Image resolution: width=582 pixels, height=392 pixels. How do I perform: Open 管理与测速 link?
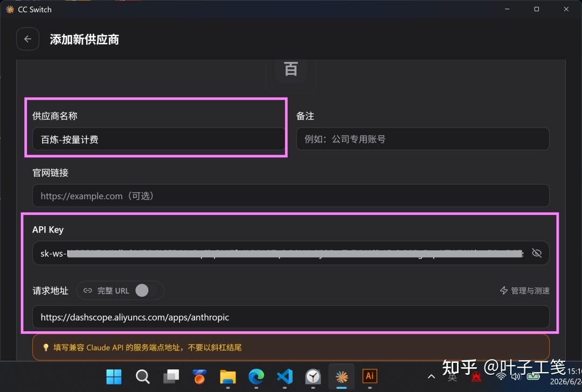[524, 291]
